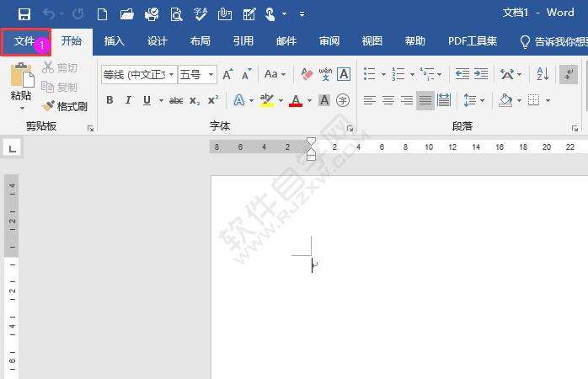Click the Decrease Indent icon
The height and width of the screenshot is (379, 588).
462,74
